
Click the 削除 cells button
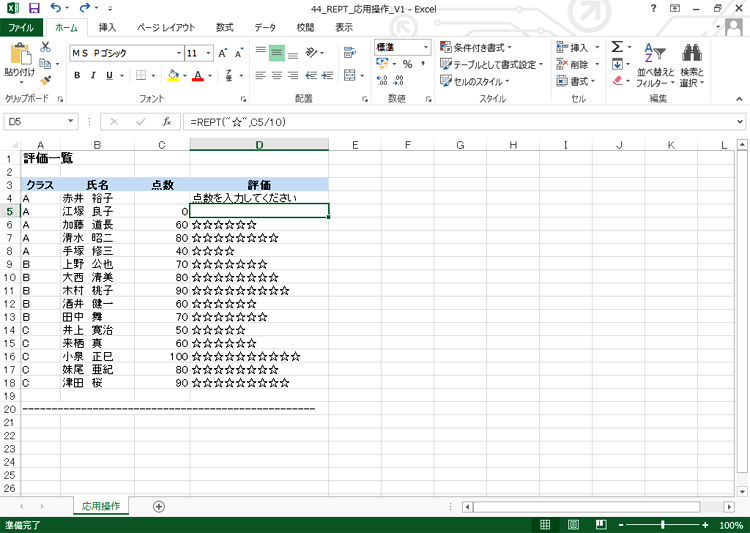578,64
